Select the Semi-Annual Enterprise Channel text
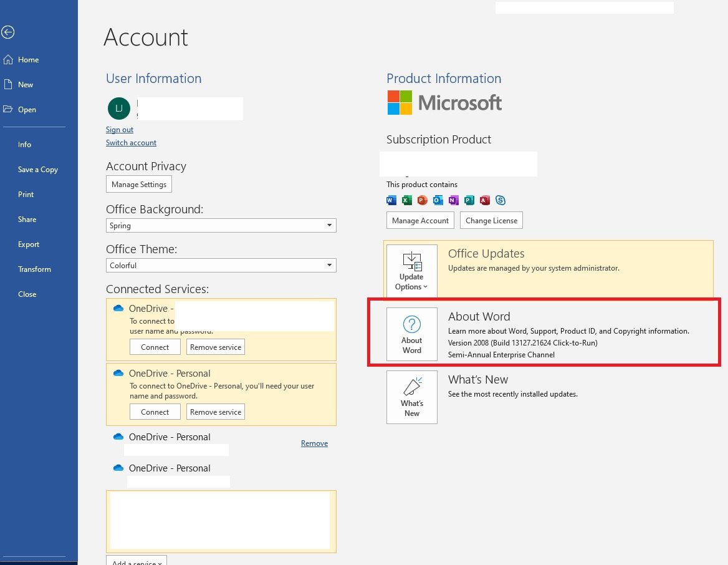The height and width of the screenshot is (565, 728). click(x=501, y=354)
